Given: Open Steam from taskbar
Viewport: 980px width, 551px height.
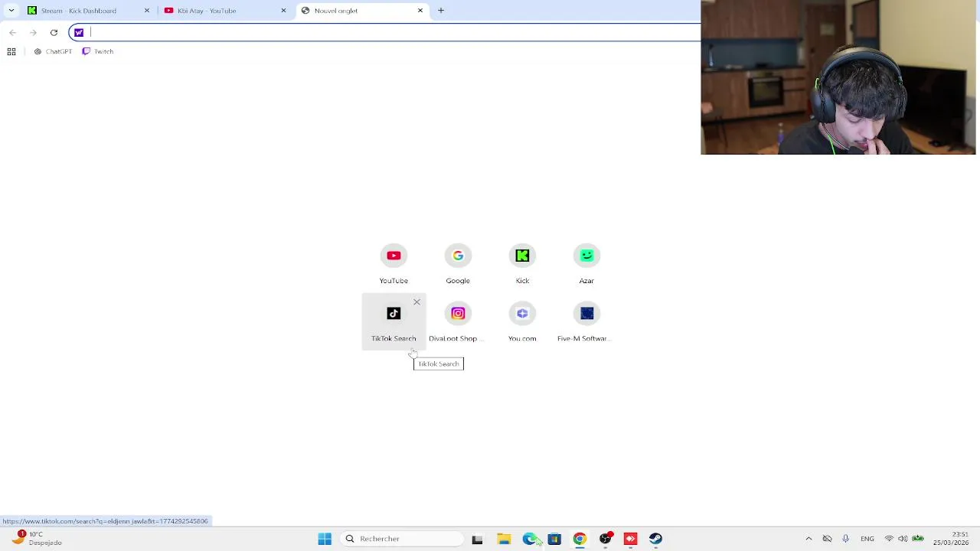Looking at the screenshot, I should tap(655, 539).
